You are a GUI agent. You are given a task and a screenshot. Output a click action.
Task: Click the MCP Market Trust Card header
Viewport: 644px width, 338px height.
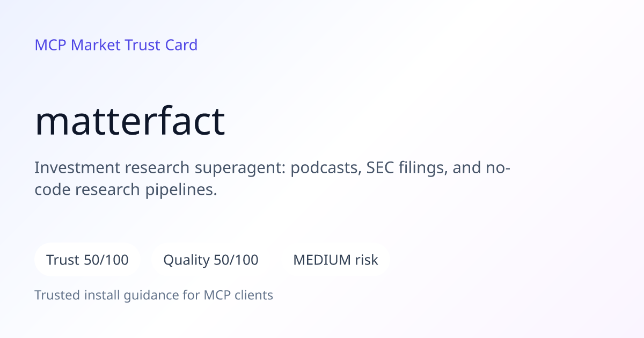point(116,45)
